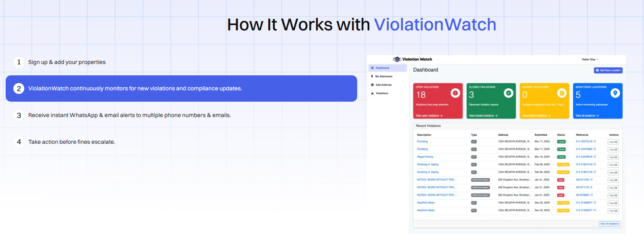The height and width of the screenshot is (243, 644).
Task: Click the Dashboard sidebar icon
Action: pos(373,68)
